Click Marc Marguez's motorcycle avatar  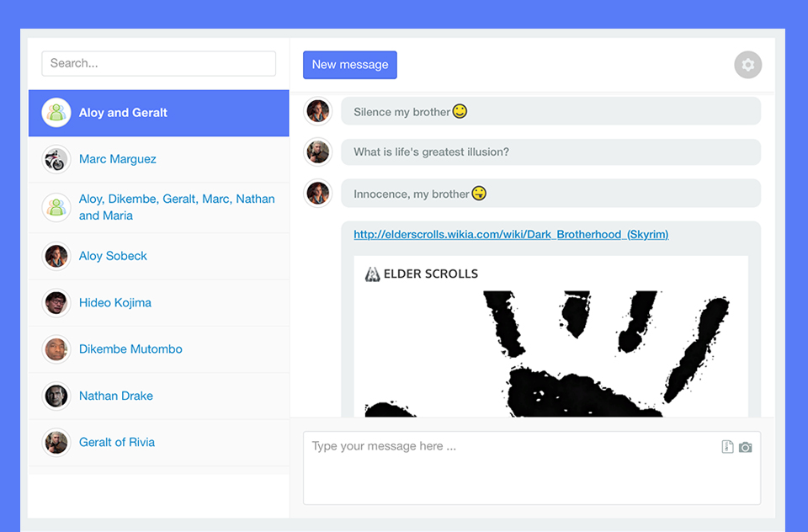(x=56, y=159)
